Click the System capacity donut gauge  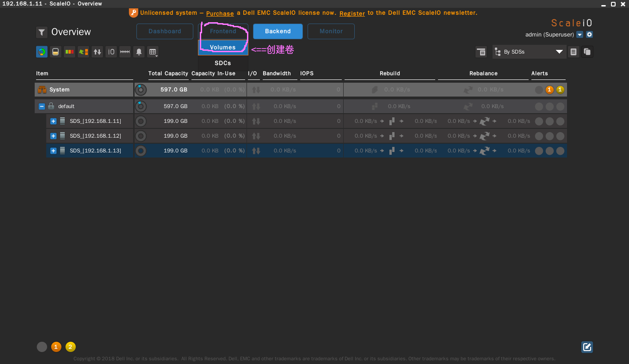[141, 90]
